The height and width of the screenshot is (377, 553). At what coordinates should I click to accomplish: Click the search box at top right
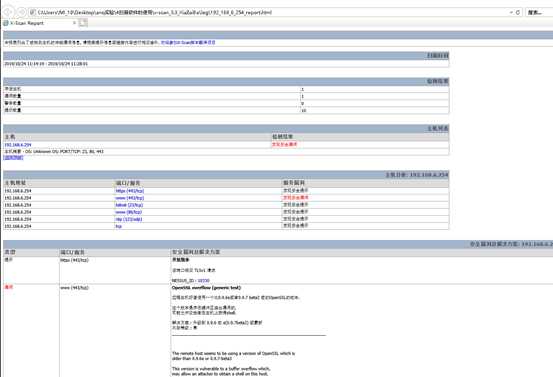pos(540,12)
